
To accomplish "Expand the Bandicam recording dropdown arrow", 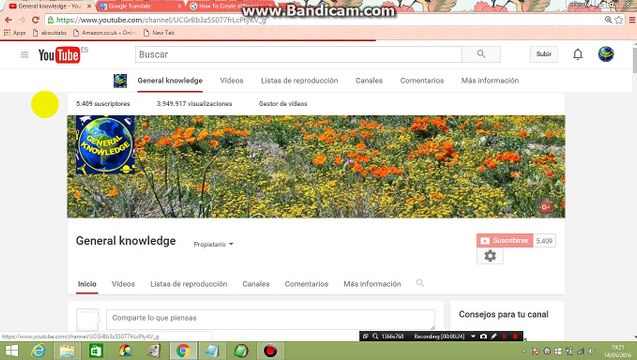I will pos(473,336).
